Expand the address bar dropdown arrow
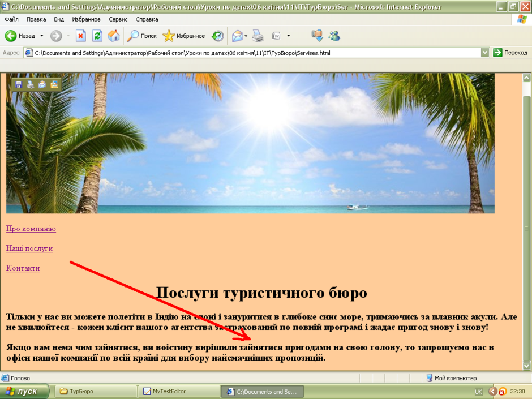532x399 pixels. click(485, 53)
